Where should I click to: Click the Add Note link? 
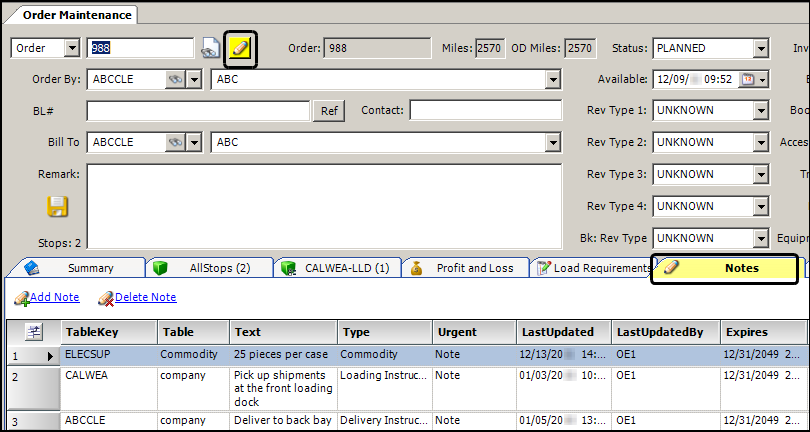[x=53, y=297]
